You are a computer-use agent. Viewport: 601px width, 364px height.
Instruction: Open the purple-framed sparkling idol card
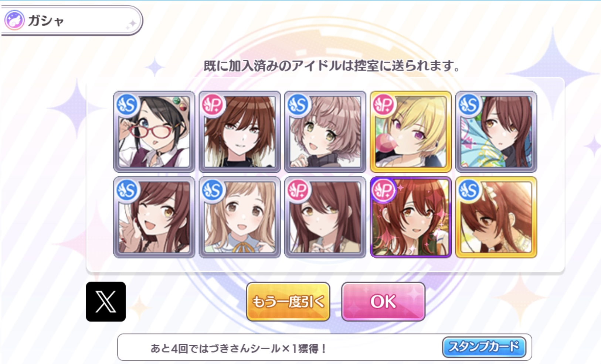411,217
